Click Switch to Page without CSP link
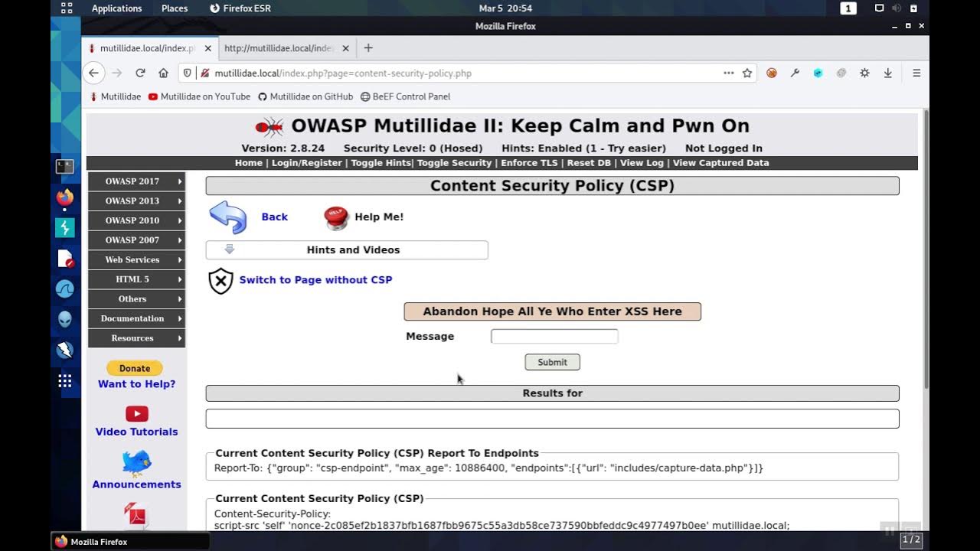 (315, 280)
